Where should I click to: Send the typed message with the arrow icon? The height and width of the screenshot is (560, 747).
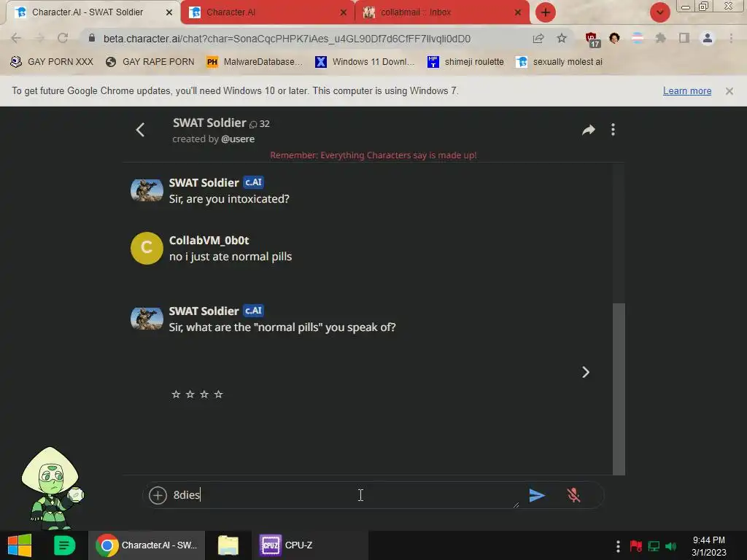coord(537,495)
